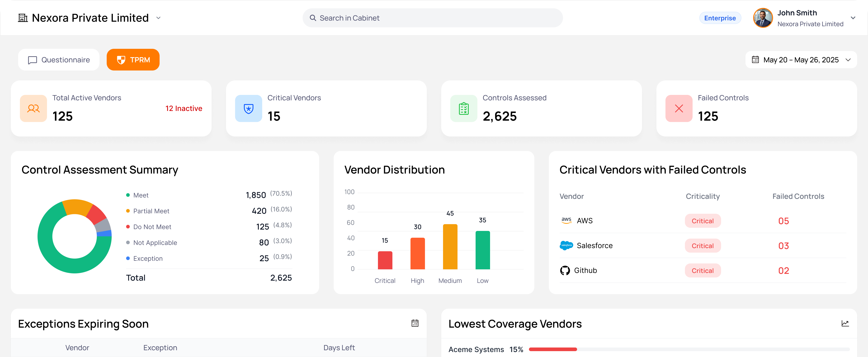Screen dimensions: 868x357
Task: Open the Salesforce vendor row
Action: [x=703, y=246]
